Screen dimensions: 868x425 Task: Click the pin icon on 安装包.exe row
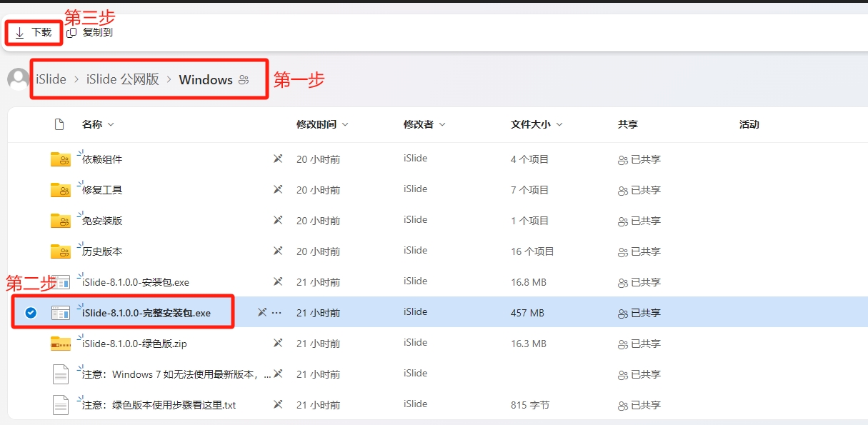(278, 282)
